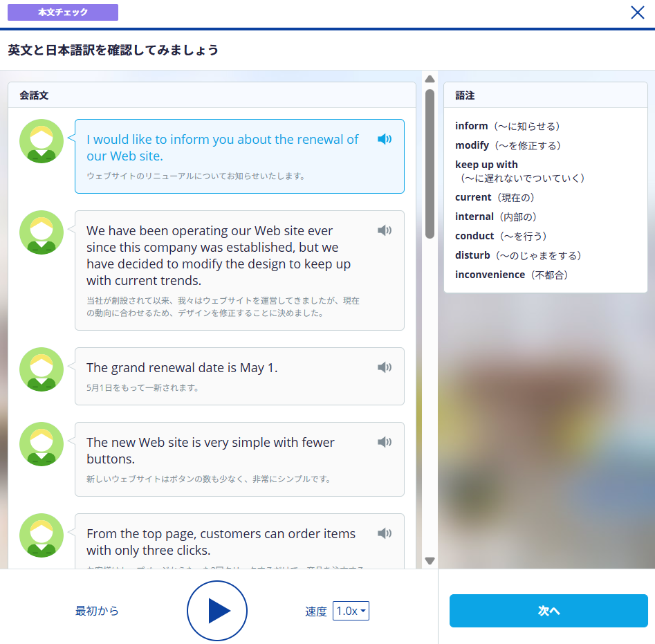
Task: Select the "We have been operating" speech bubble
Action: [x=228, y=270]
